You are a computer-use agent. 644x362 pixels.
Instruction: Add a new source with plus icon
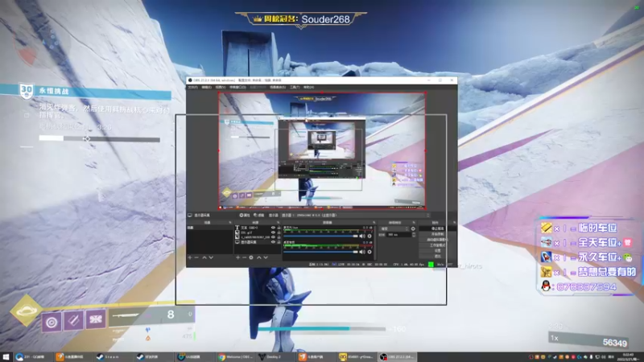[237, 257]
